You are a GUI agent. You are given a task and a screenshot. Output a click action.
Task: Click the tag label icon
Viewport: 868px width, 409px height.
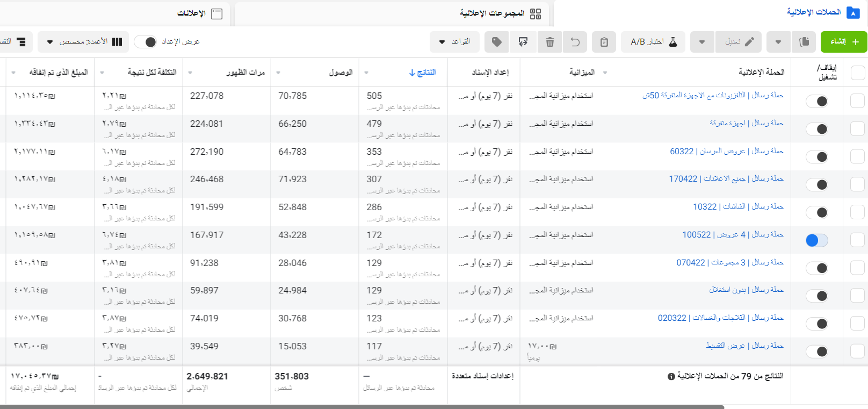pyautogui.click(x=497, y=42)
